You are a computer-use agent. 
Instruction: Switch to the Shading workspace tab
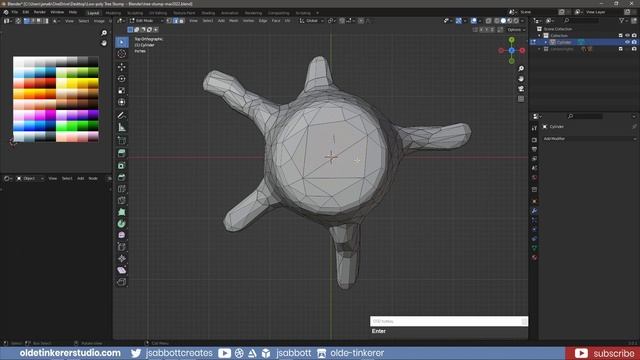[x=208, y=13]
